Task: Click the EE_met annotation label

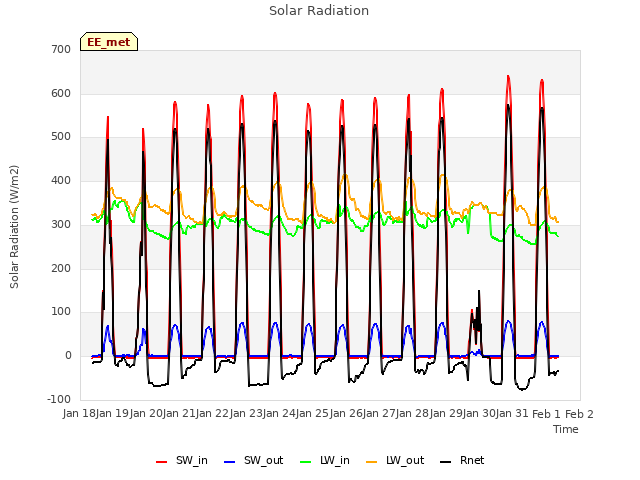Action: pos(109,42)
